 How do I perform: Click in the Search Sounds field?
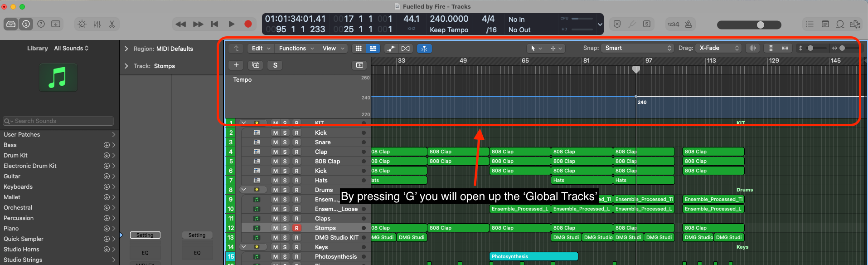[58, 121]
